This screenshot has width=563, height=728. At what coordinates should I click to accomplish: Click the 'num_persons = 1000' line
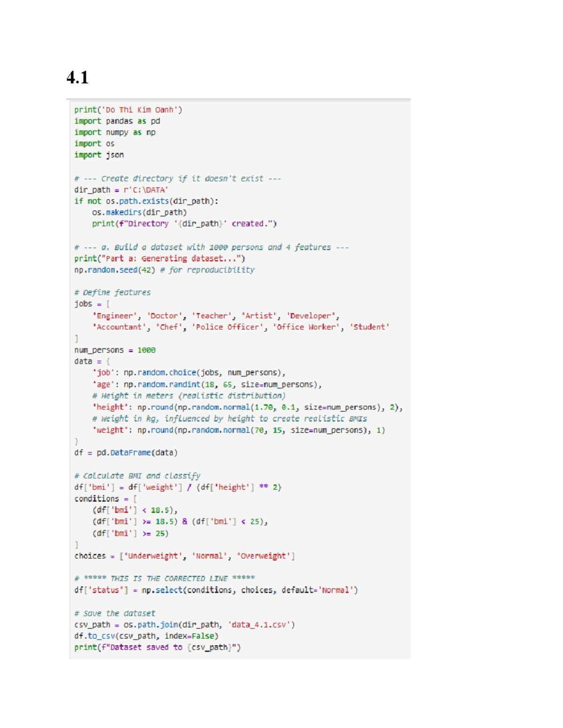115,350
